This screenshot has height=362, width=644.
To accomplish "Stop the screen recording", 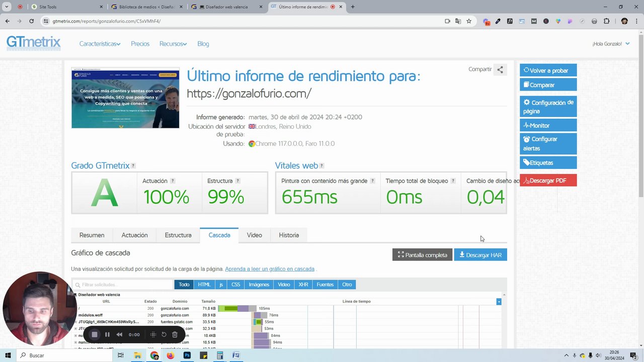I will click(94, 334).
